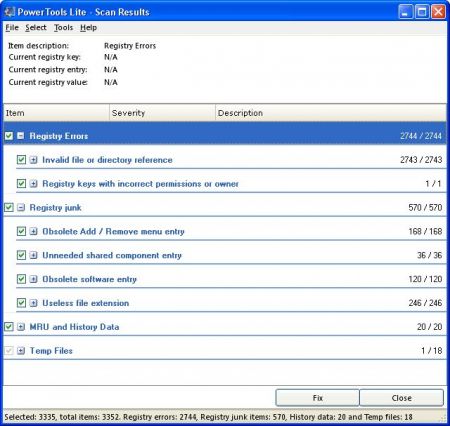Click the 2743 / 2743 count value

coord(421,160)
